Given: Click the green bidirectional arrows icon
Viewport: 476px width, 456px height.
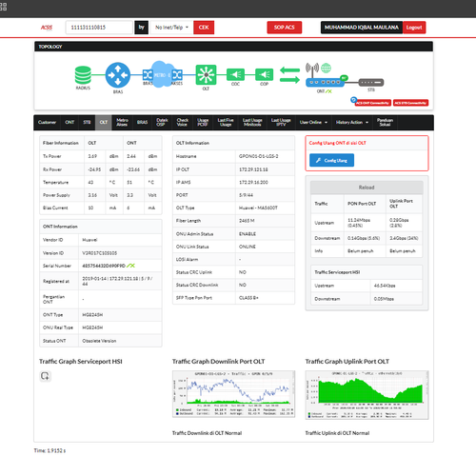Looking at the screenshot, I should pos(289,75).
